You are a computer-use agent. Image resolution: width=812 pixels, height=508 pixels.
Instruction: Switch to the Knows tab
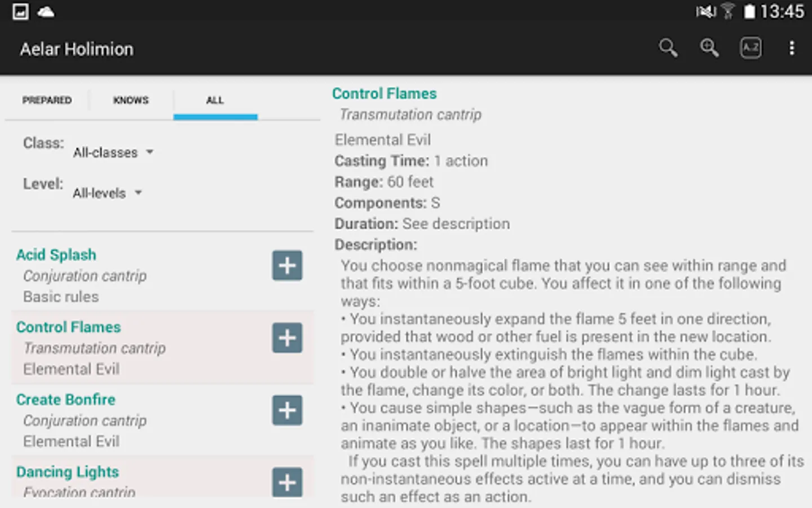[131, 100]
